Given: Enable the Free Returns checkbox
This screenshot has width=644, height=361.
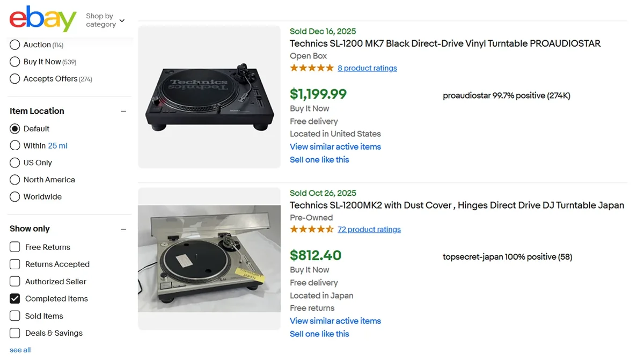Looking at the screenshot, I should (x=15, y=247).
